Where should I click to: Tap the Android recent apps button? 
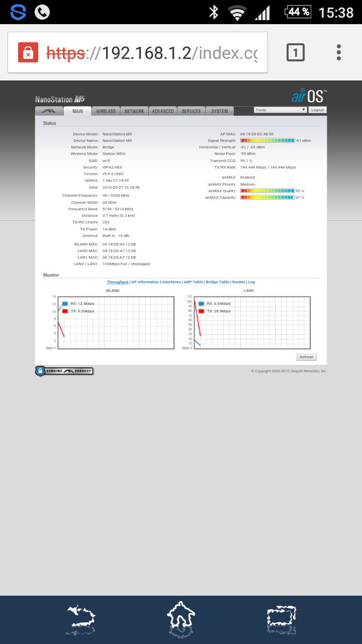pos(282,619)
